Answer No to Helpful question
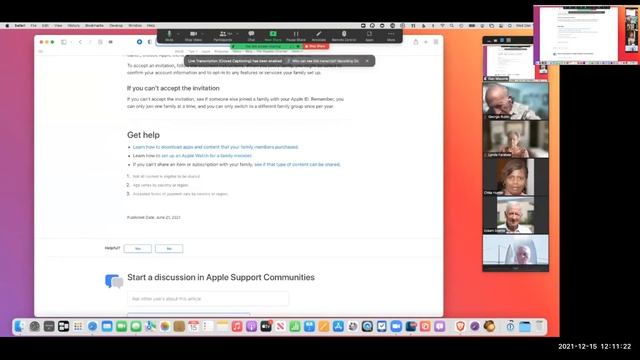Screen dimensions: 640x360 [x=169, y=249]
